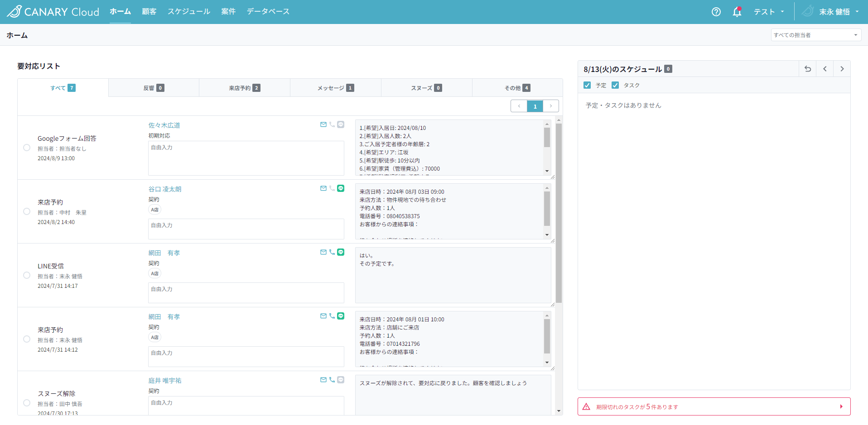Viewport: 868px width, 425px height.
Task: Open the notifications bell icon
Action: pos(737,12)
